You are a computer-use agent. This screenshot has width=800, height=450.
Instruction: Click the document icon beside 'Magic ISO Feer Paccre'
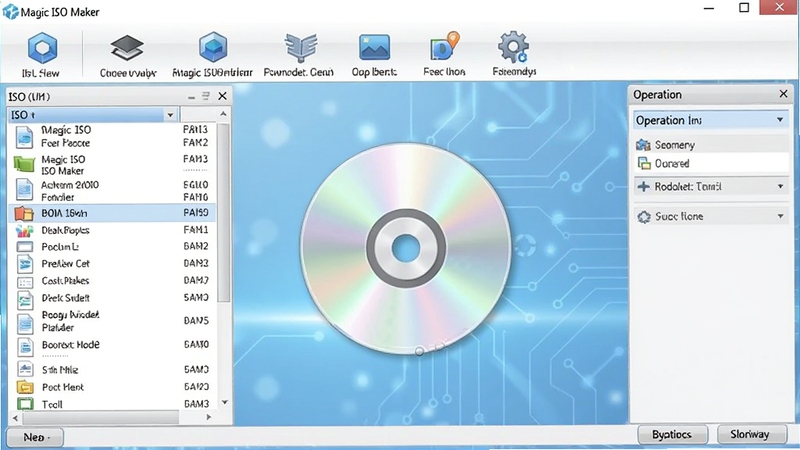tap(24, 137)
